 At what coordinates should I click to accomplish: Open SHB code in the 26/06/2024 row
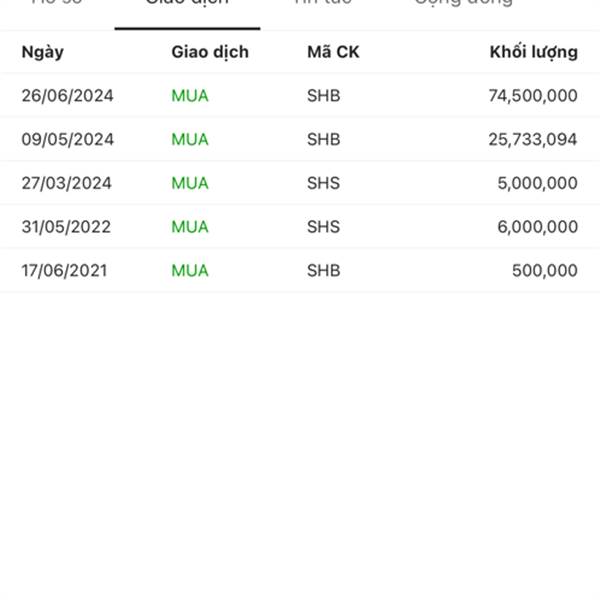coord(323,96)
